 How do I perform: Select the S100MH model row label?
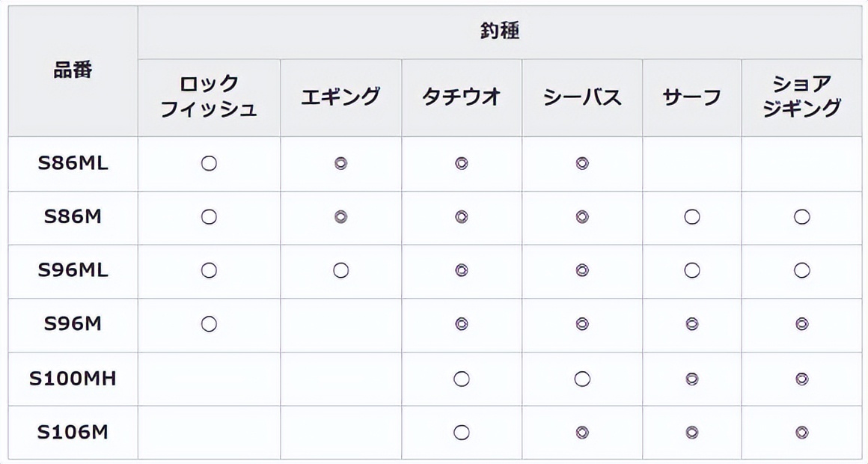[73, 379]
